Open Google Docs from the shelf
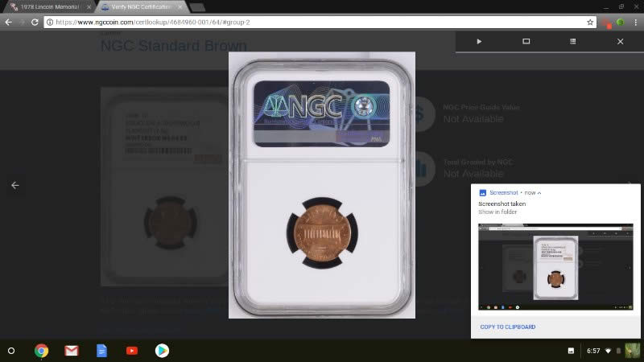 pyautogui.click(x=101, y=351)
